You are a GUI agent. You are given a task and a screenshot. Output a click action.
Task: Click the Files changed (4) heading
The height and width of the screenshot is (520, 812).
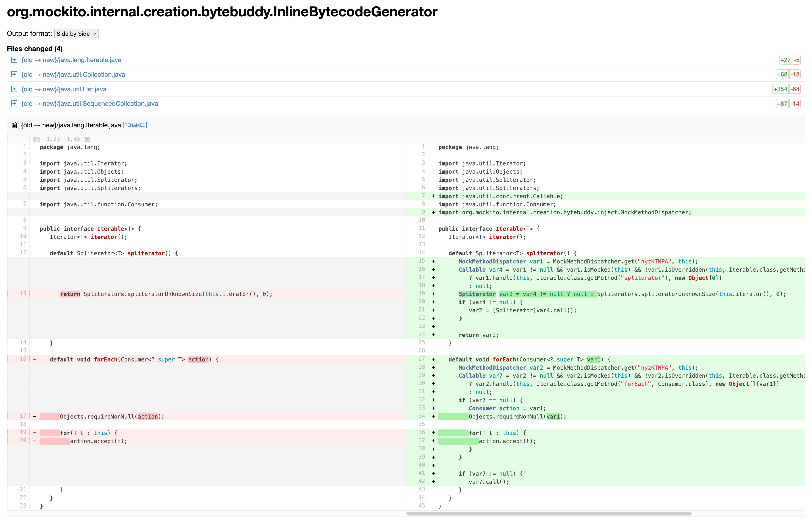coord(34,49)
